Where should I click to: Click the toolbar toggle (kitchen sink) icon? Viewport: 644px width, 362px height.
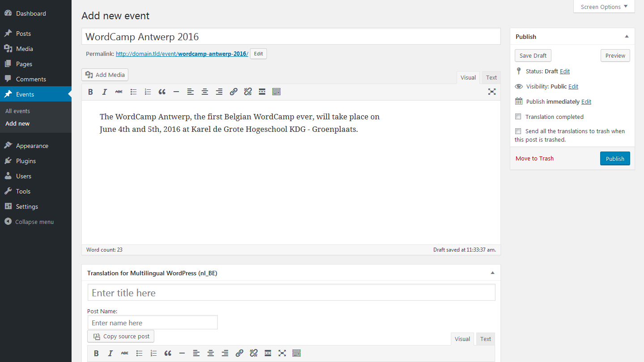click(x=276, y=92)
